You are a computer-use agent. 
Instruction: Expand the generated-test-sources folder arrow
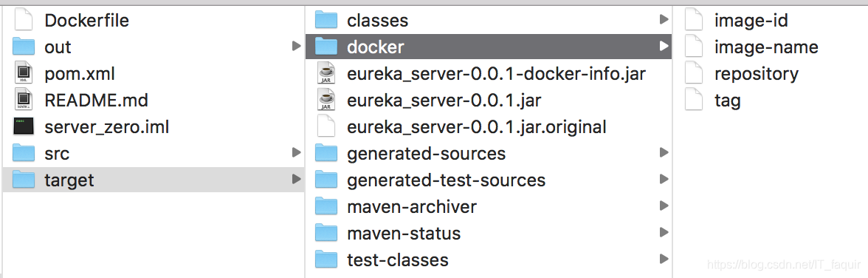(x=664, y=179)
